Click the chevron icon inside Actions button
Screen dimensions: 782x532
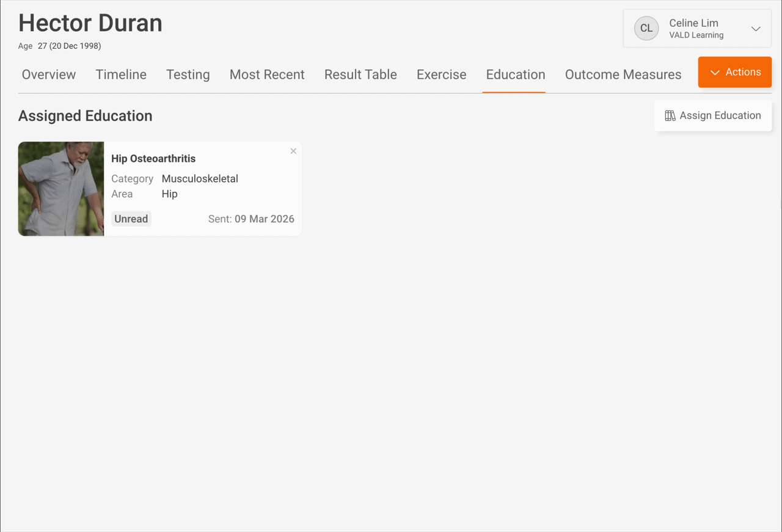click(715, 73)
